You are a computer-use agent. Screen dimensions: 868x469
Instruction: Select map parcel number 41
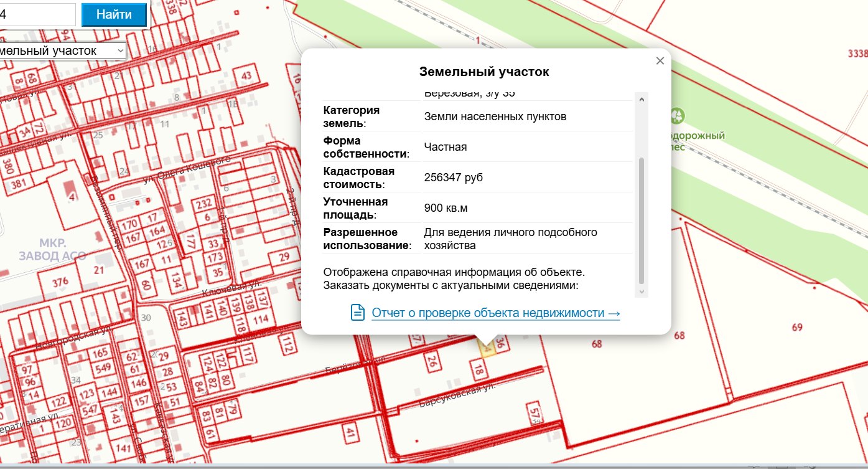click(351, 433)
